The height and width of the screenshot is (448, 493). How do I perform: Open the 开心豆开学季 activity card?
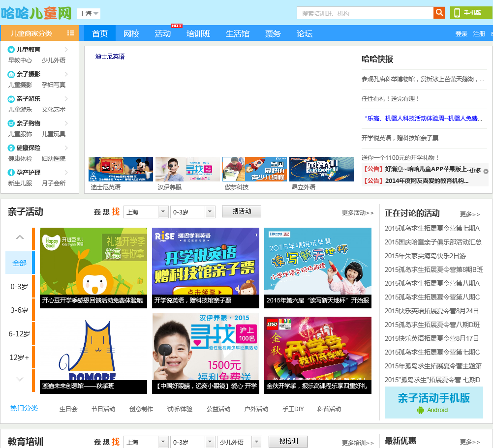click(x=93, y=268)
